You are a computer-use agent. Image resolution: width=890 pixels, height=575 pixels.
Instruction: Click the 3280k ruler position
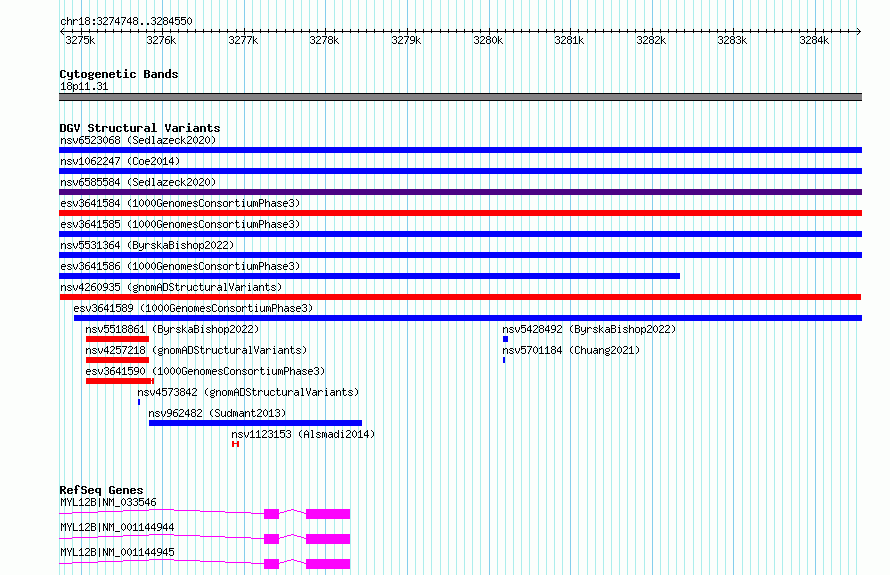(x=488, y=40)
